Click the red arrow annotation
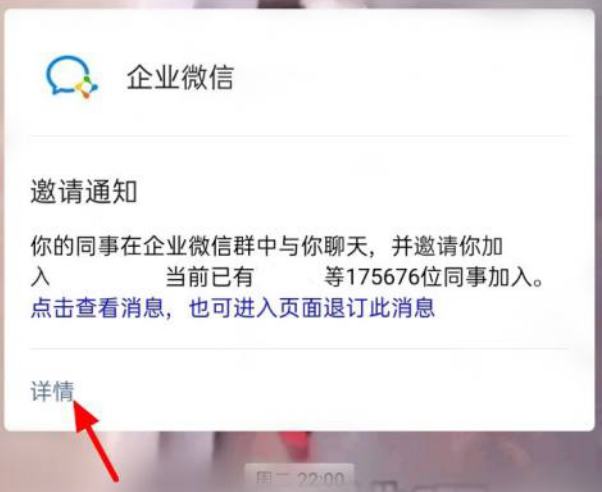The image size is (602, 492). coord(95,441)
